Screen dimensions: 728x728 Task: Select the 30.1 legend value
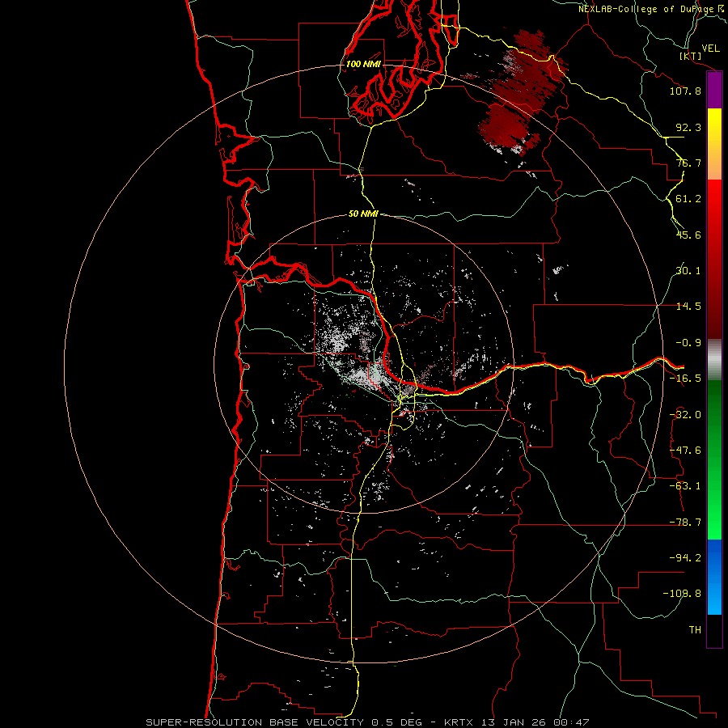pyautogui.click(x=688, y=271)
